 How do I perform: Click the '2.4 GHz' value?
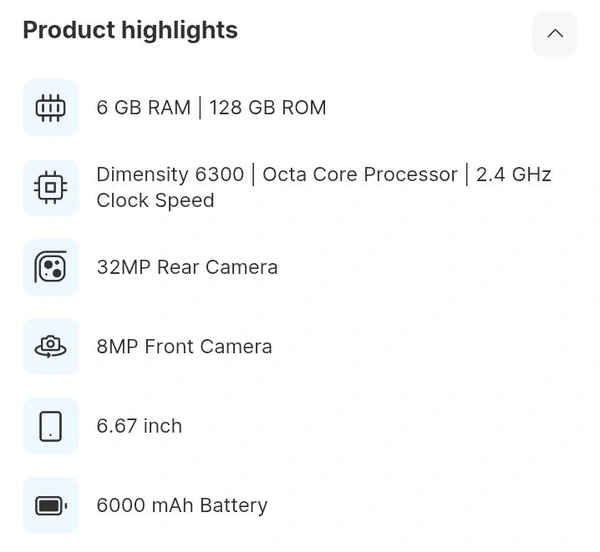click(x=513, y=174)
